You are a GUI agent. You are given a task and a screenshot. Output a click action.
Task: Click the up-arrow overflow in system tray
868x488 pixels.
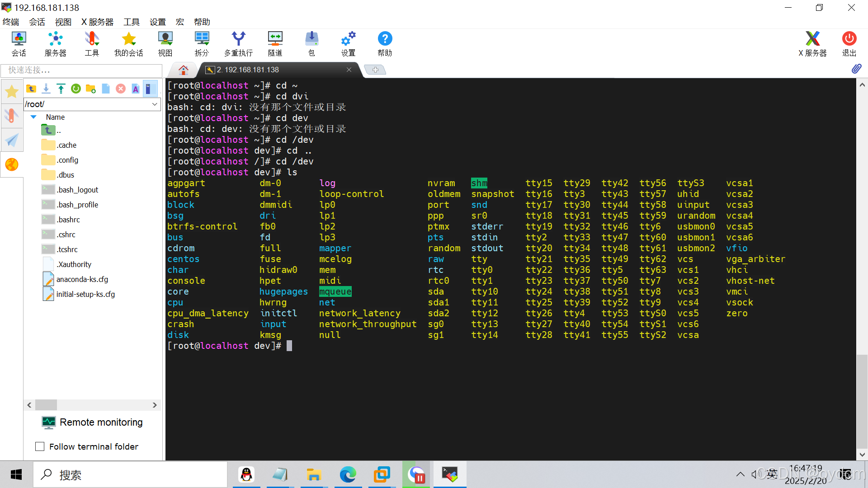coord(741,474)
